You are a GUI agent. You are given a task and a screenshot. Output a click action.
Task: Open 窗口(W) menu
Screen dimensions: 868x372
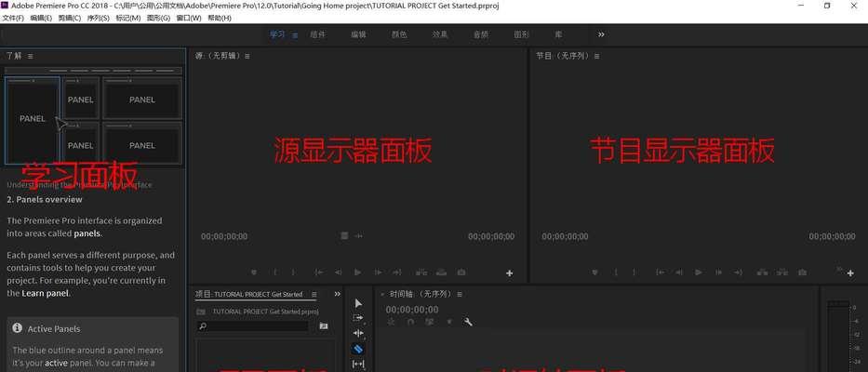(189, 18)
